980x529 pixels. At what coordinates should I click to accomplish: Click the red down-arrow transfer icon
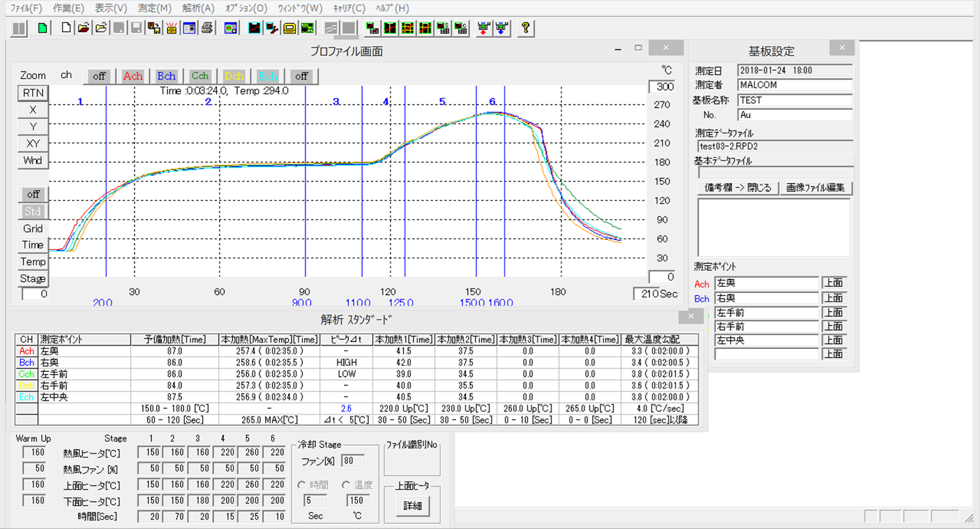coord(483,29)
